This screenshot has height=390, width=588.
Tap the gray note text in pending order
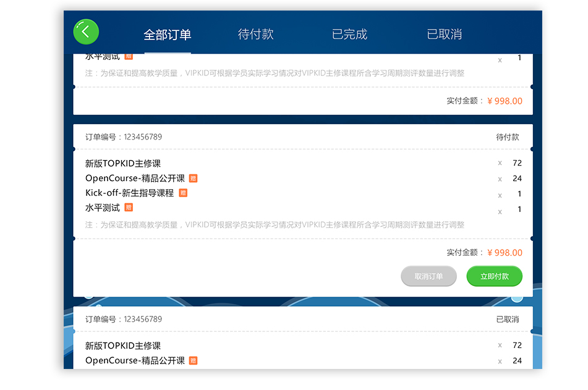click(x=275, y=225)
